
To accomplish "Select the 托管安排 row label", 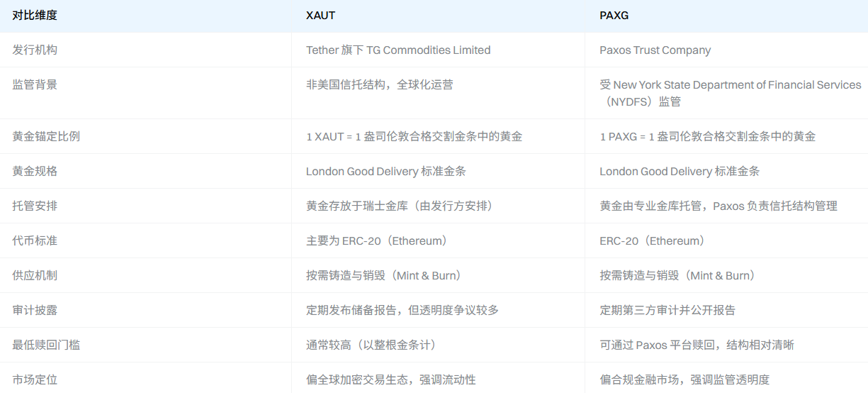I will click(x=35, y=206).
